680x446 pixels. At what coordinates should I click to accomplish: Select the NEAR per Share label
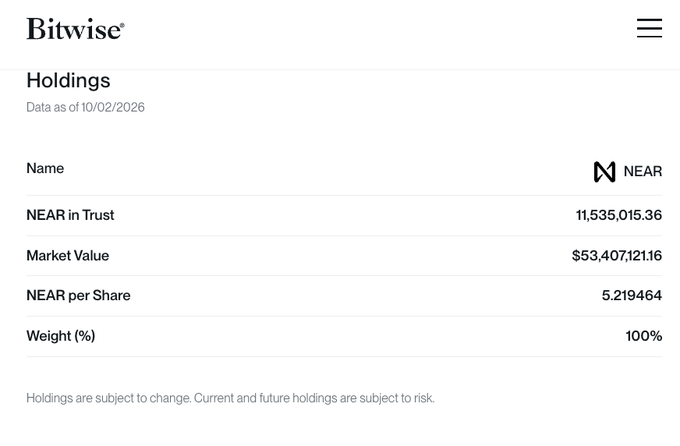click(78, 295)
